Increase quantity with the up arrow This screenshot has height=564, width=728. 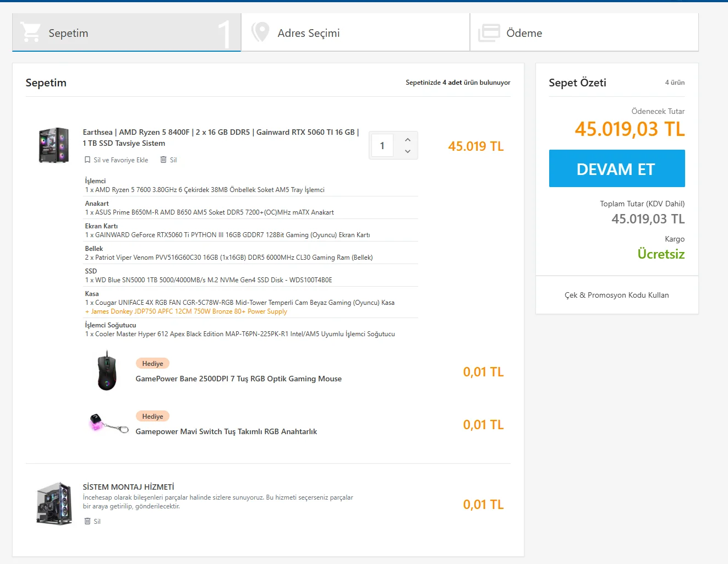coord(408,140)
